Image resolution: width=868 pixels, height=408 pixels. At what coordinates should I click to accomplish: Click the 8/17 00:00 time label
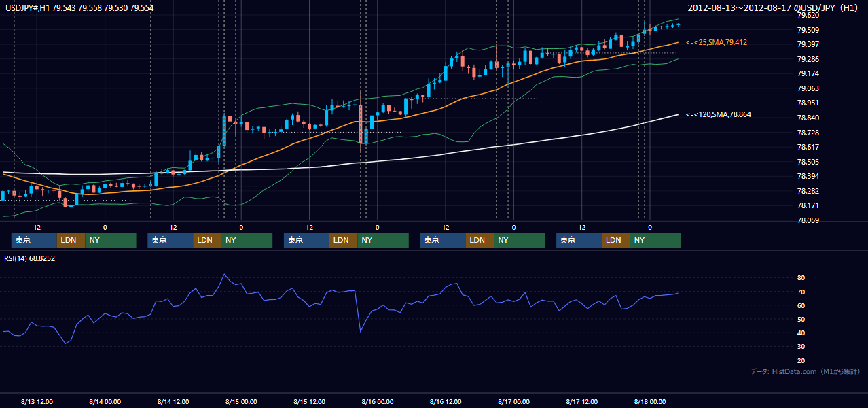point(513,401)
